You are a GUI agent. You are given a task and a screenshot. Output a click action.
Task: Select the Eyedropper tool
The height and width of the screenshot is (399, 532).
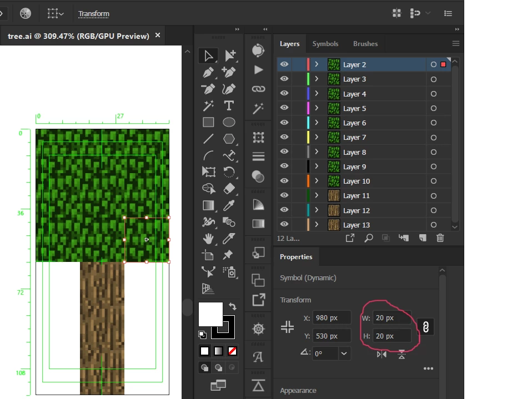[x=229, y=205]
